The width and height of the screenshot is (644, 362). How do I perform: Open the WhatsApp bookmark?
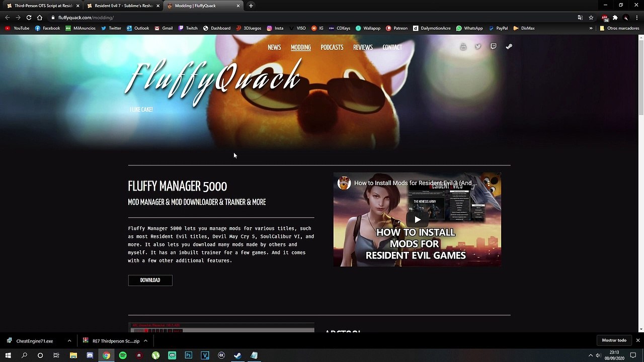[x=469, y=28]
